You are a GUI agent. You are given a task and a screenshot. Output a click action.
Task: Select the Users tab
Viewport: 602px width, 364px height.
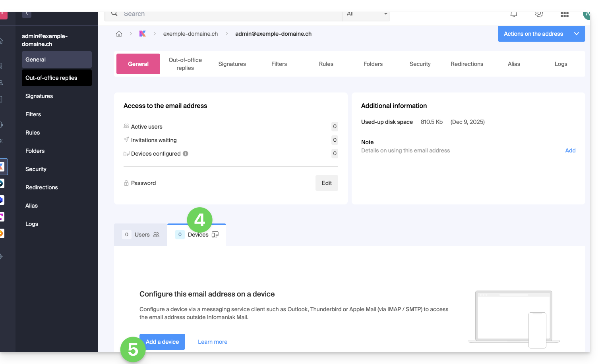click(x=141, y=235)
